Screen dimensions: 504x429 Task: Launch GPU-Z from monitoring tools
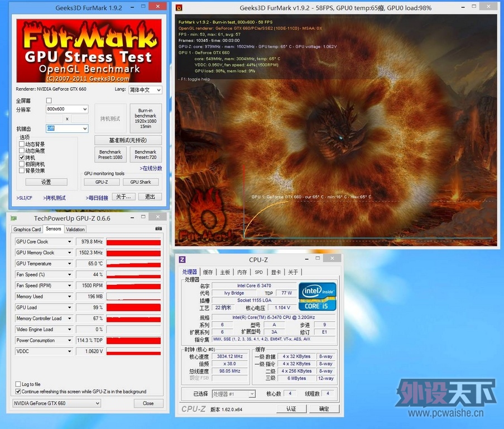coord(102,182)
